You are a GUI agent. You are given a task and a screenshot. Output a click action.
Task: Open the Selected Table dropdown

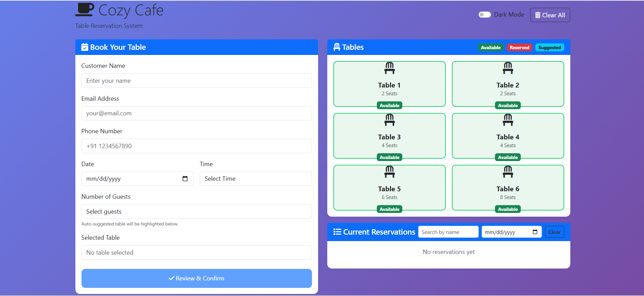[x=196, y=253]
